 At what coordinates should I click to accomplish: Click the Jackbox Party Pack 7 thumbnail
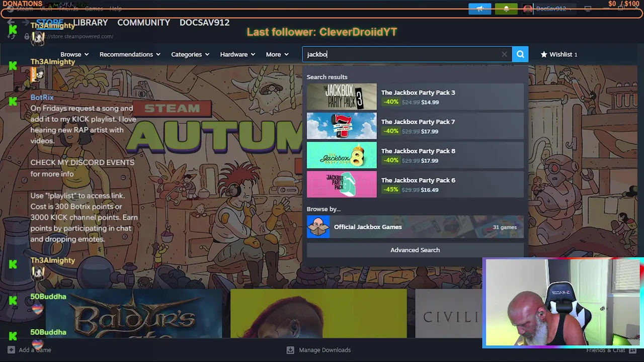(x=342, y=126)
